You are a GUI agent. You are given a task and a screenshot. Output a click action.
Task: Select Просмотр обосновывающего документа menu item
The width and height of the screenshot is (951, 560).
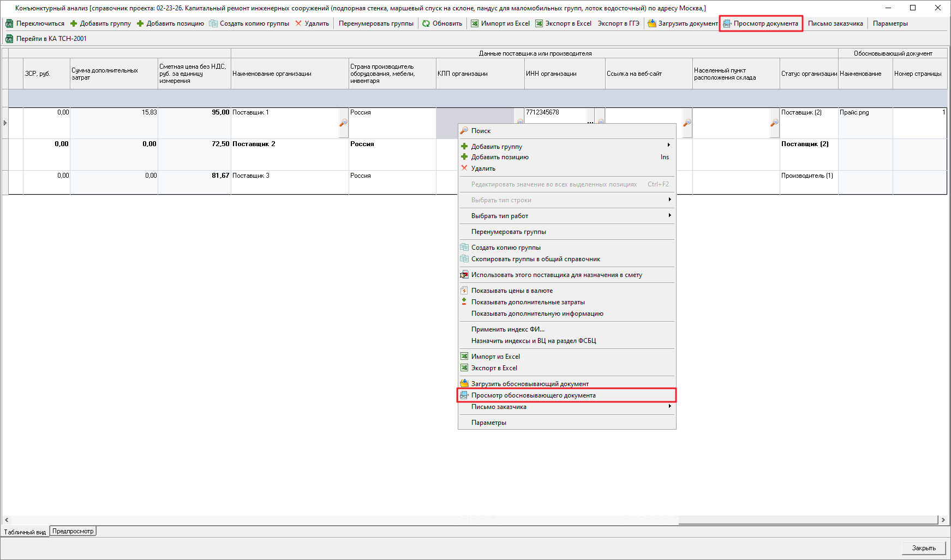(533, 395)
